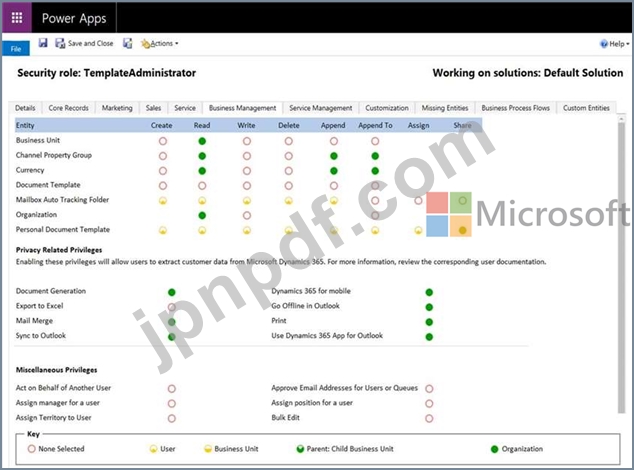
Task: Click the Create column header
Action: pos(161,125)
